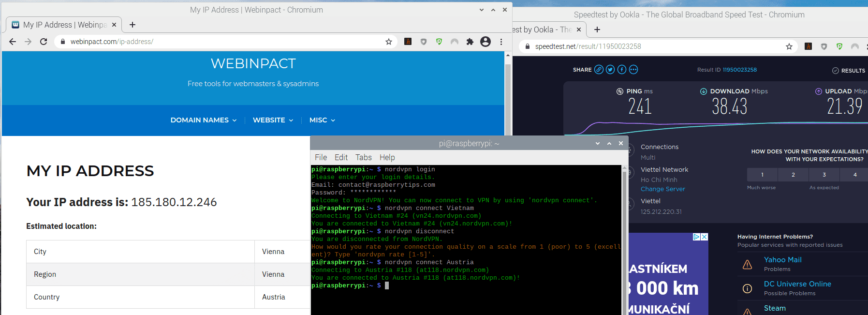Select rating 2 for network availability
This screenshot has width=868, height=315.
(x=793, y=175)
